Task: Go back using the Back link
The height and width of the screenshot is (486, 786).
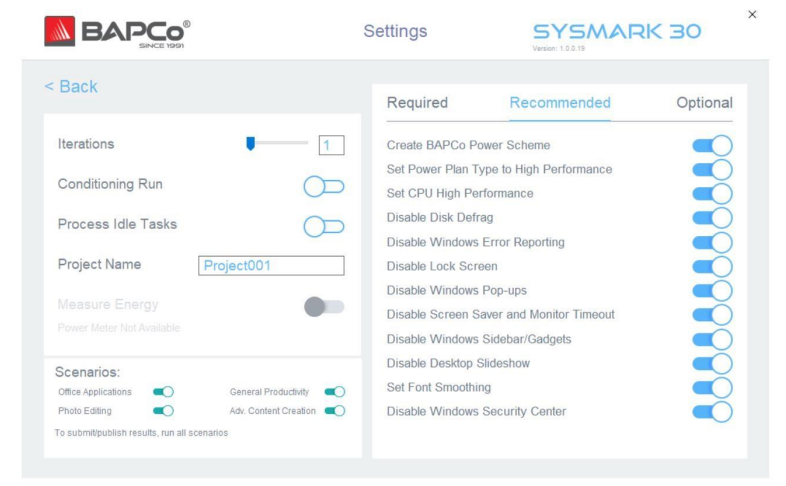Action: click(x=70, y=87)
